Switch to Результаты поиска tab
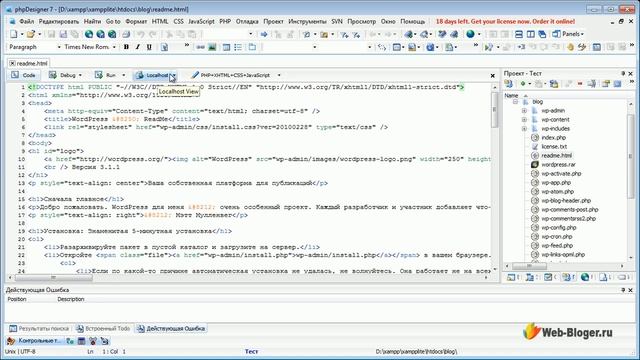Viewport: 640px width, 360px height. point(39,328)
